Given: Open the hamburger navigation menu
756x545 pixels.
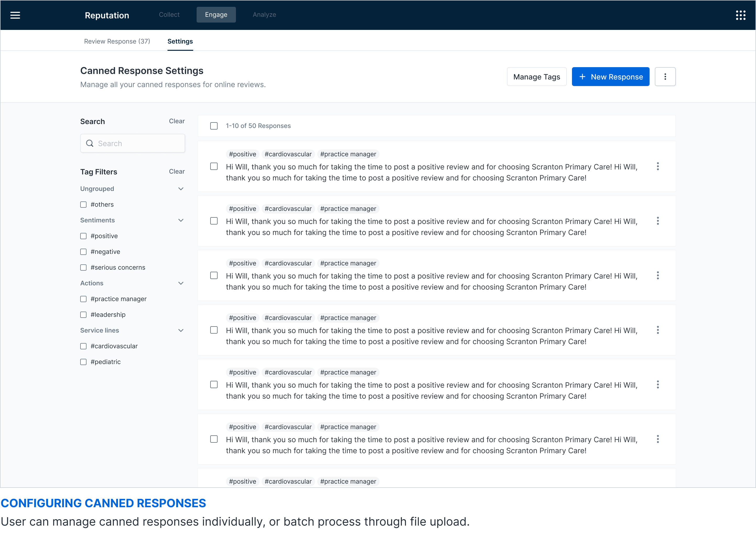Looking at the screenshot, I should [x=15, y=15].
